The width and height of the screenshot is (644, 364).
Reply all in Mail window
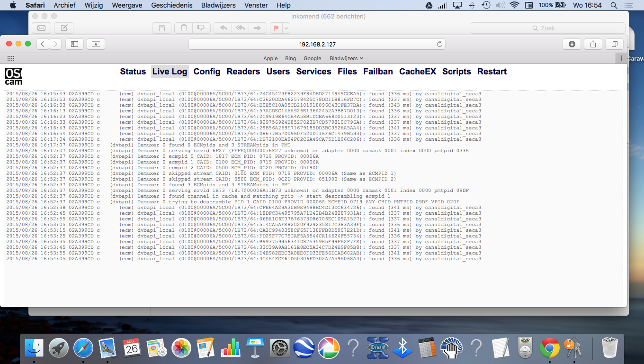coord(241,28)
